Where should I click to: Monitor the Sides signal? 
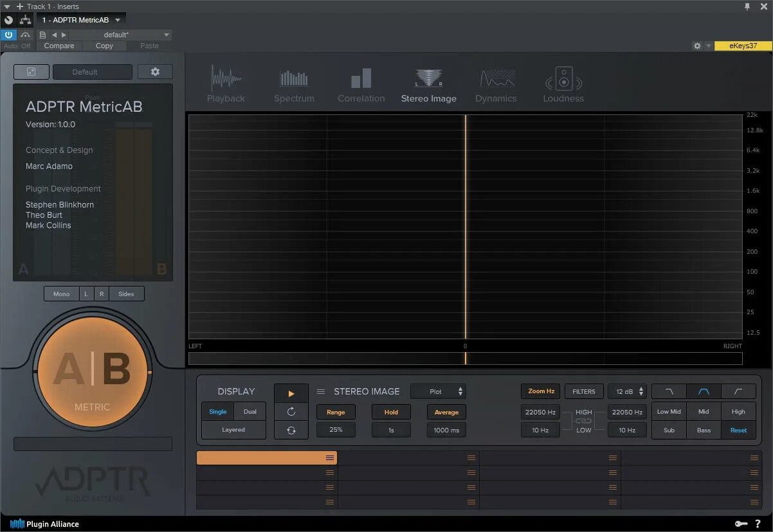[x=127, y=294]
